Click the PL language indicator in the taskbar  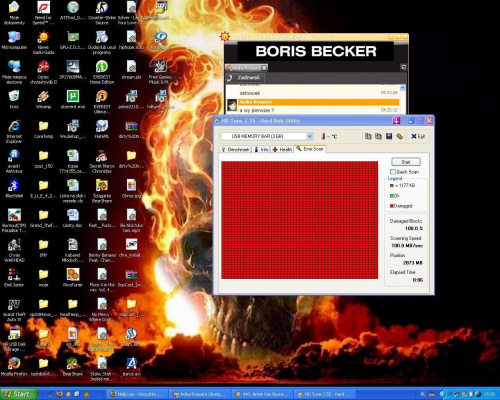423,394
